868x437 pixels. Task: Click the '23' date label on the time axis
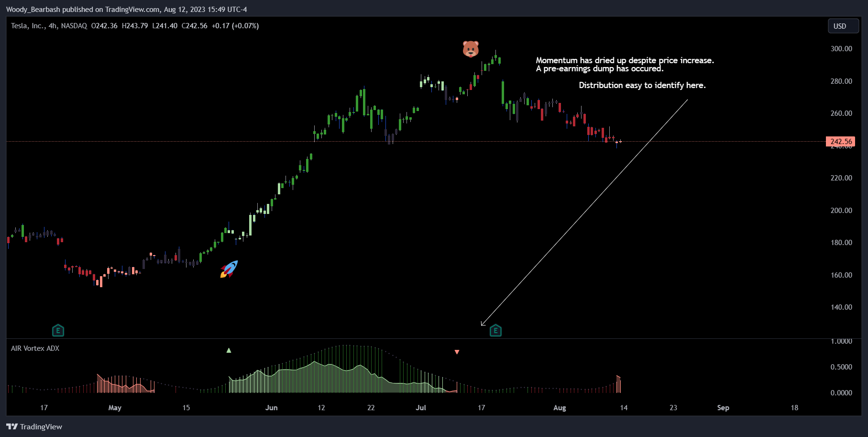click(x=673, y=408)
